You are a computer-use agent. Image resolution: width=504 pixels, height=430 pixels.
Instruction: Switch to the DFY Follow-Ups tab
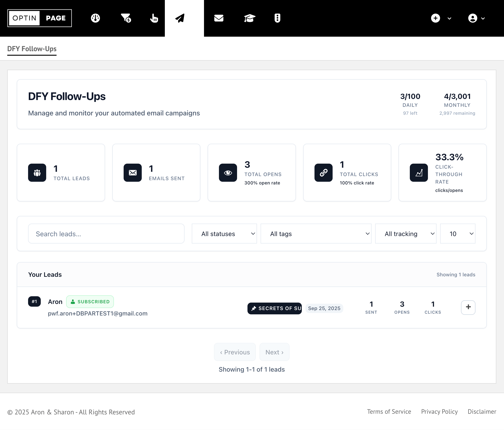click(32, 49)
